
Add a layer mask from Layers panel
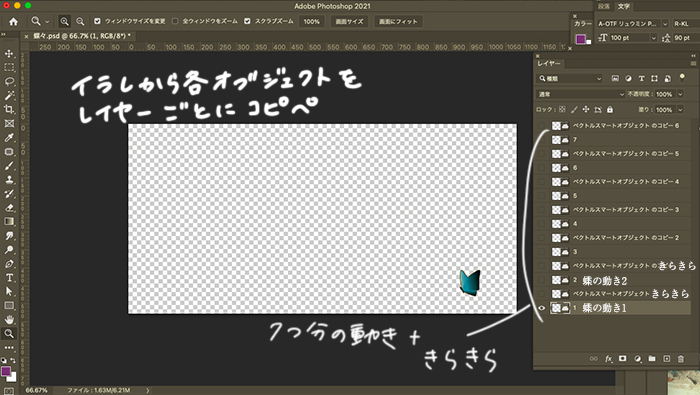pyautogui.click(x=622, y=359)
